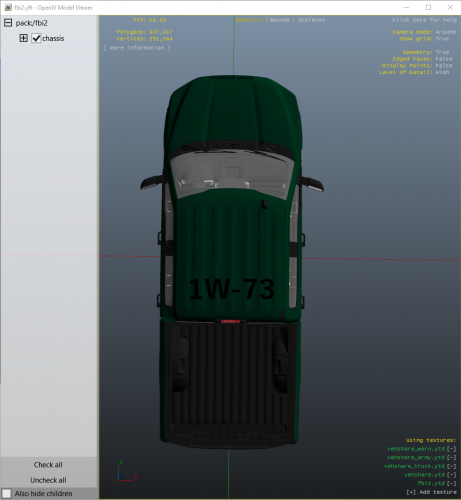Switch to the Bounds view tab
Screen dimensions: 461x500
[x=280, y=20]
